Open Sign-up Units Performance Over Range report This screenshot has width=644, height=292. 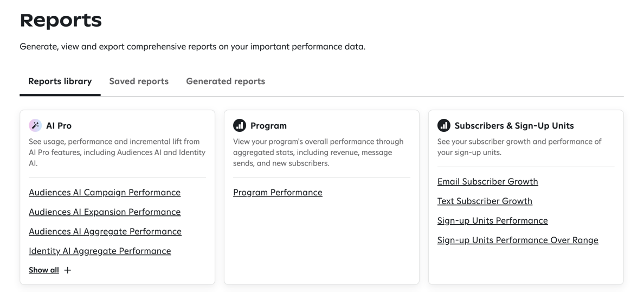tap(518, 240)
